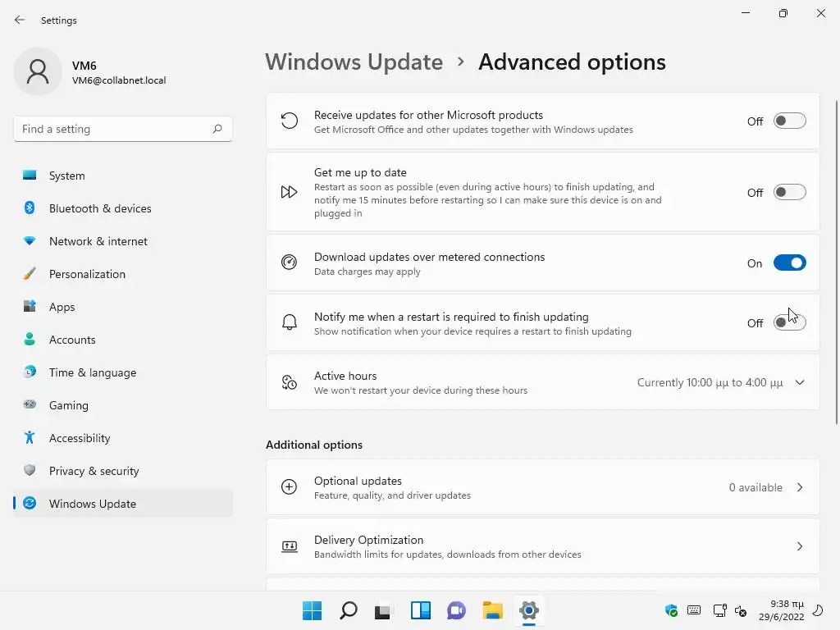Go to Network & internet settings

point(123,241)
